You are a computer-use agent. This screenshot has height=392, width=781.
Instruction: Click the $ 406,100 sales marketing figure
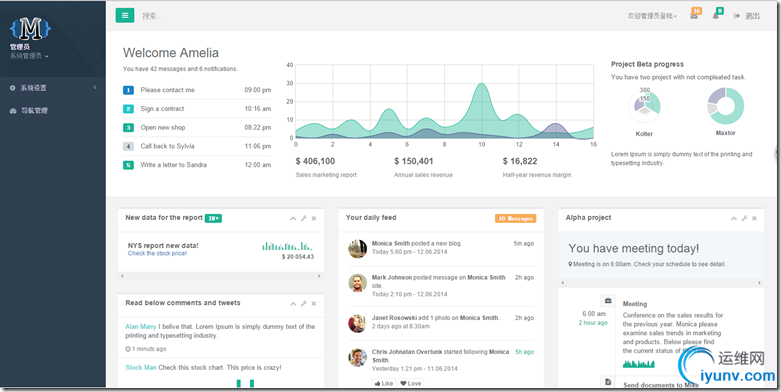[315, 161]
